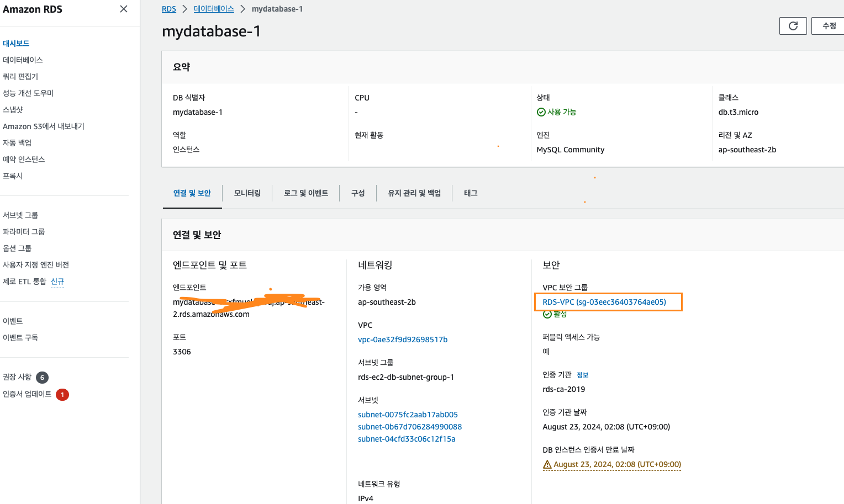The width and height of the screenshot is (844, 504).
Task: Click the 신규 badge link
Action: point(57,282)
